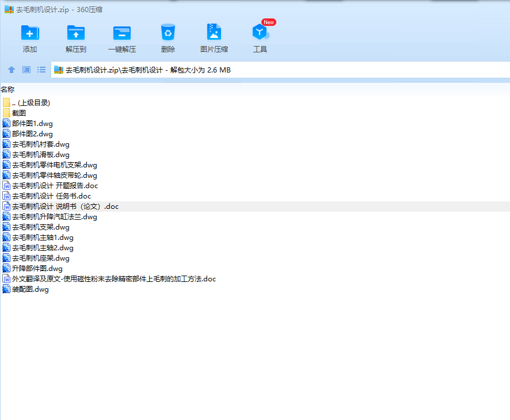510x420 pixels.
Task: Click the dwg icon beside 去毛刺机衬套.dwg
Action: pyautogui.click(x=6, y=144)
